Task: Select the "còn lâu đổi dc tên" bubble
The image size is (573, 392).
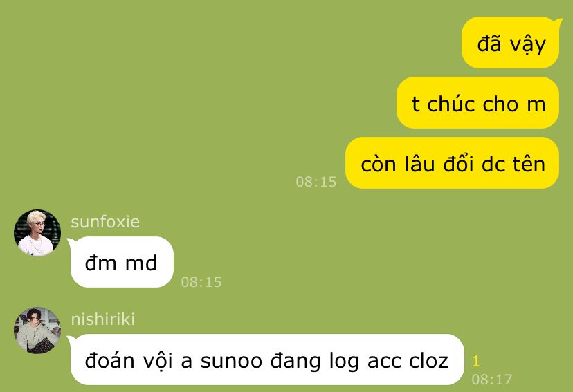Action: (453, 162)
